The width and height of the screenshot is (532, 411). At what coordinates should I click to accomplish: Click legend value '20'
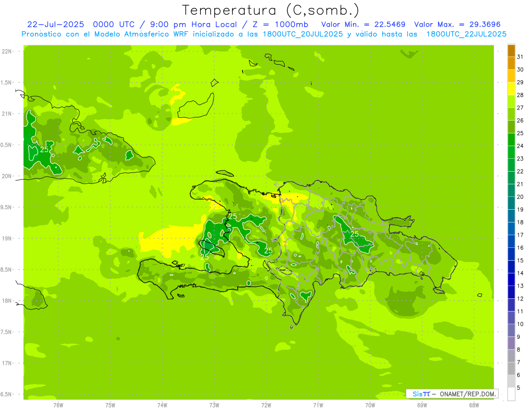(x=520, y=197)
